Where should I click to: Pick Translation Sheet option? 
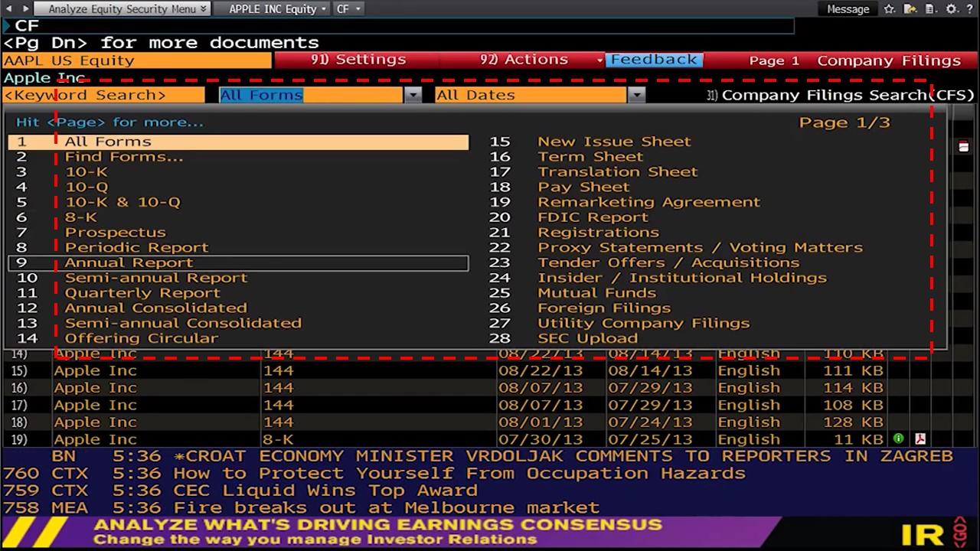pyautogui.click(x=618, y=172)
